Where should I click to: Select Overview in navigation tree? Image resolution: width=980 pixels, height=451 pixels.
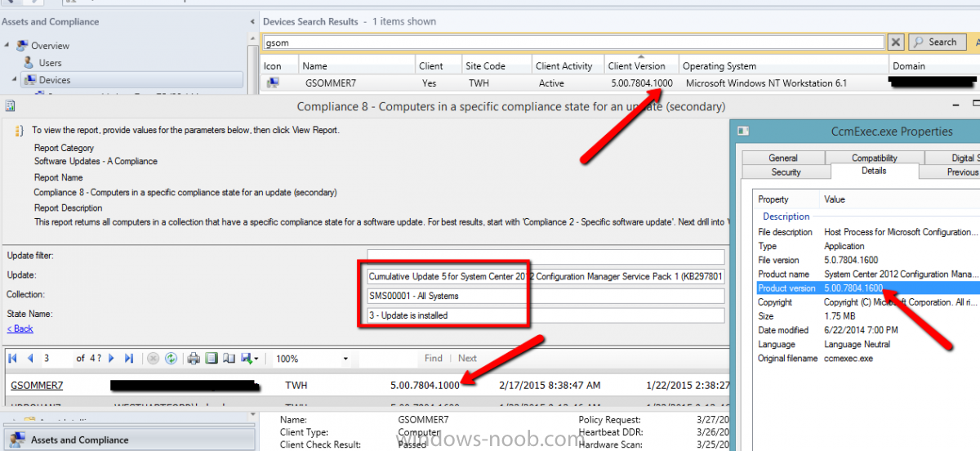click(x=50, y=46)
